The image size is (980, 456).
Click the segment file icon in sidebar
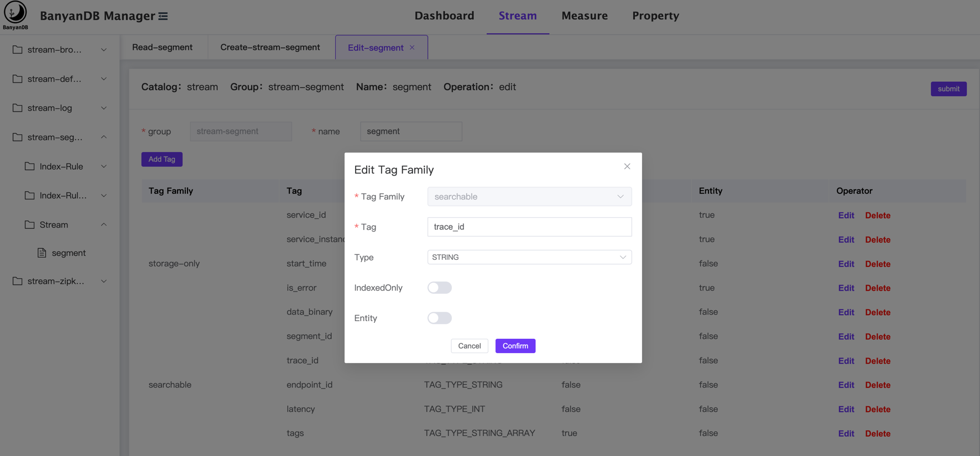click(42, 253)
